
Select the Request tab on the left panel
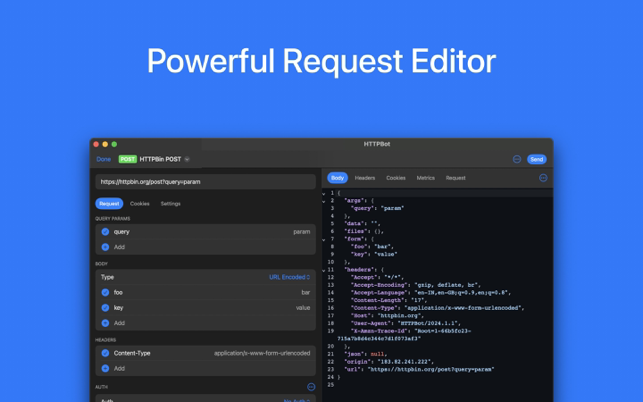pos(109,203)
